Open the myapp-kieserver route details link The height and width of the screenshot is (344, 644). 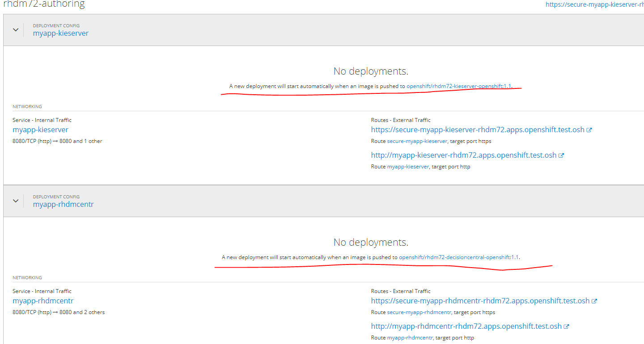408,167
